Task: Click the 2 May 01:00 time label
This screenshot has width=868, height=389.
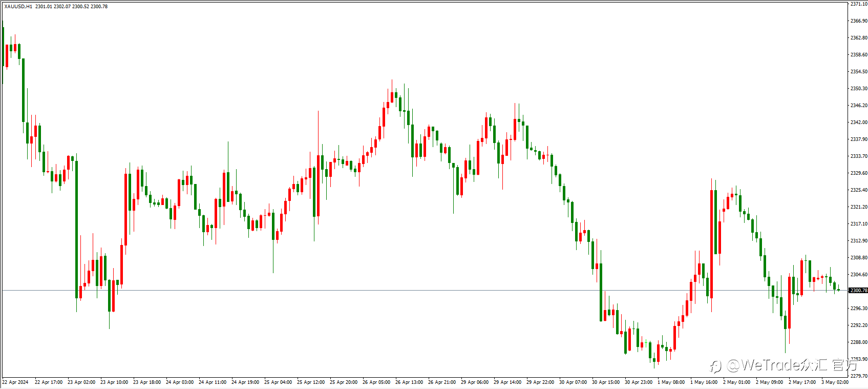Action: coord(737,382)
